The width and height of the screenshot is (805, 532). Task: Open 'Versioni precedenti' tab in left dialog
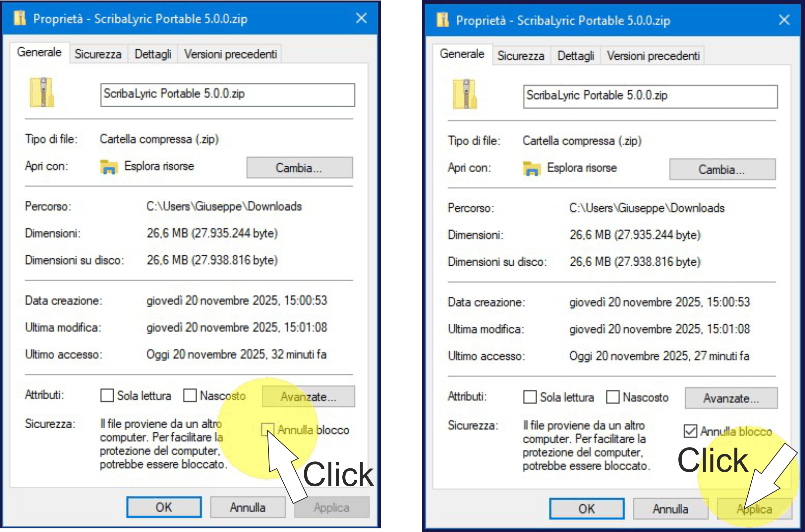pyautogui.click(x=230, y=54)
